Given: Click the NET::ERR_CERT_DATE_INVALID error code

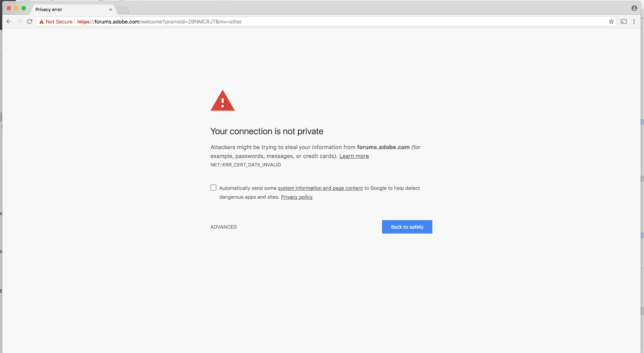Looking at the screenshot, I should click(x=246, y=165).
